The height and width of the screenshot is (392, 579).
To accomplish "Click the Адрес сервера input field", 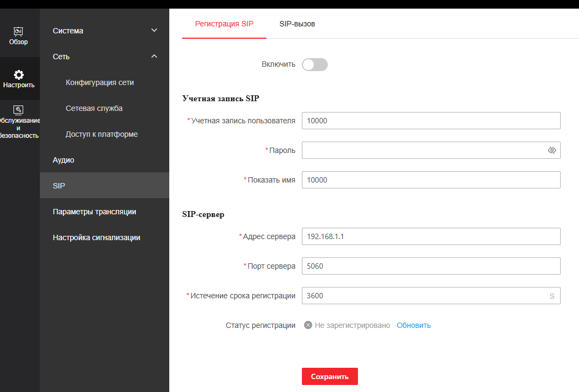I will 431,236.
